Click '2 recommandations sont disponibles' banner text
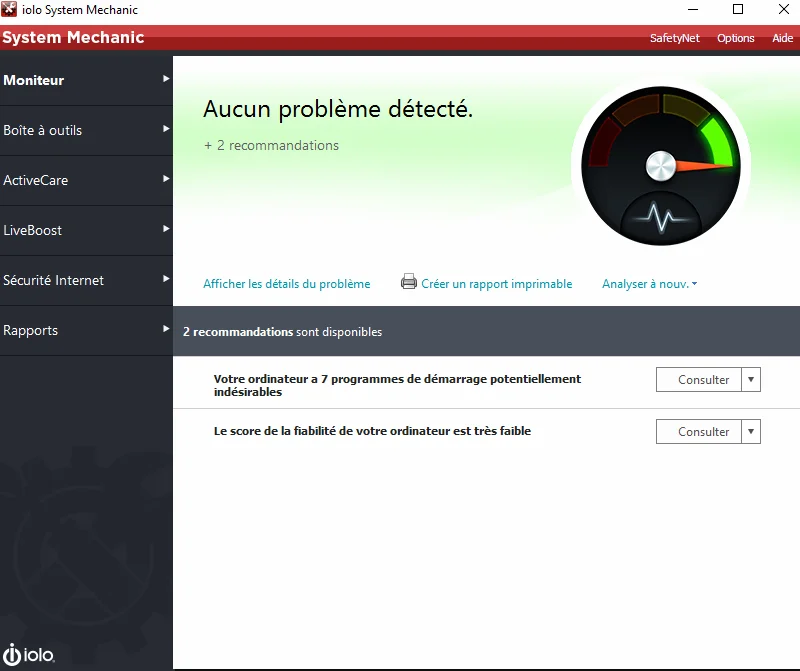Viewport: 800px width, 671px height. 282,332
